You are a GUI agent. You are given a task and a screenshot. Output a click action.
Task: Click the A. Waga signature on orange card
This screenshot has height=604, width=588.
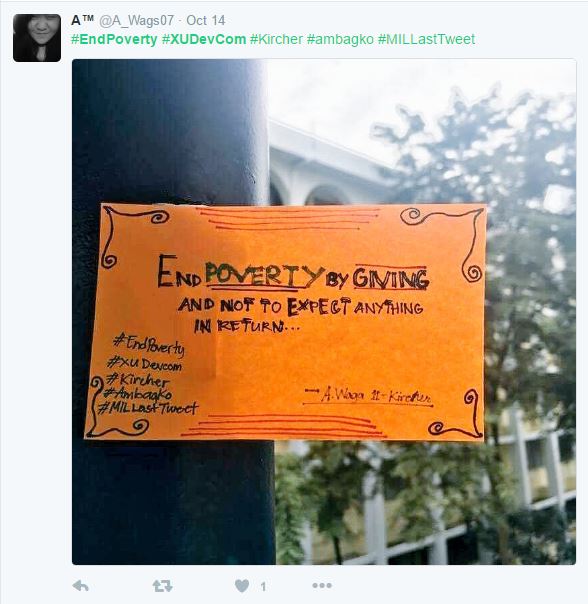[369, 396]
